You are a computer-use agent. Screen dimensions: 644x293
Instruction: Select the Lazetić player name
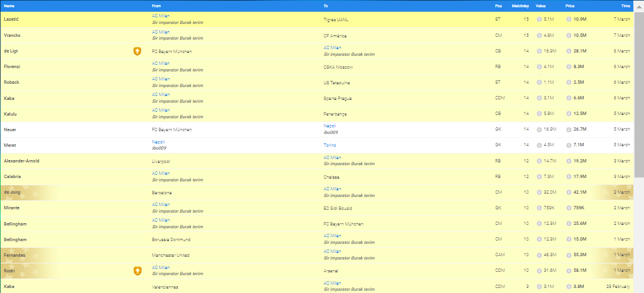point(11,20)
